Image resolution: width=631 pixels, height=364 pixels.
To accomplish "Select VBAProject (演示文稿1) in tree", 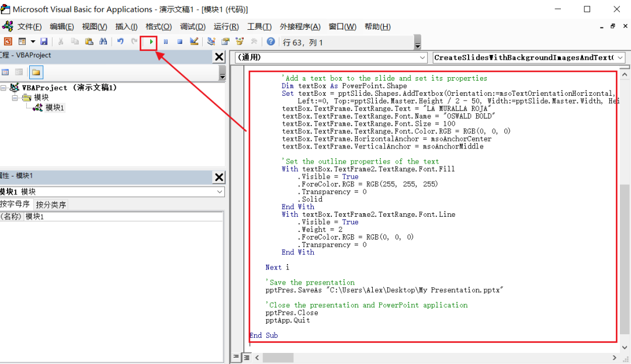I will (x=69, y=88).
